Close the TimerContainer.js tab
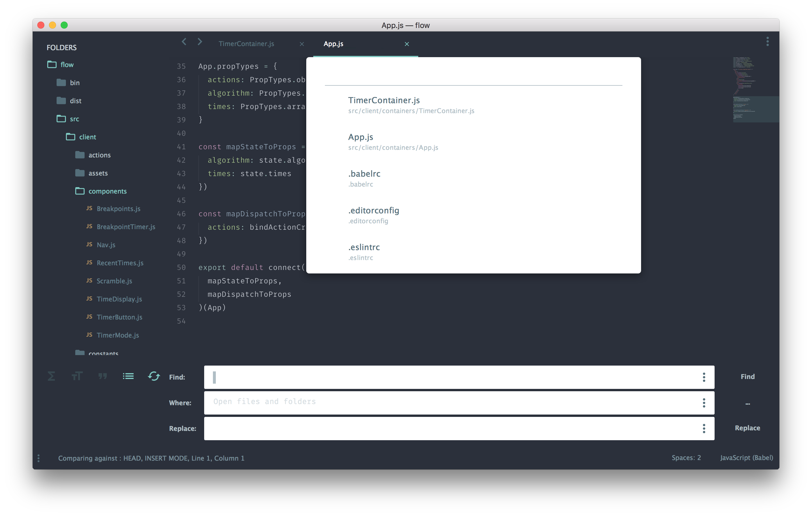 [302, 44]
